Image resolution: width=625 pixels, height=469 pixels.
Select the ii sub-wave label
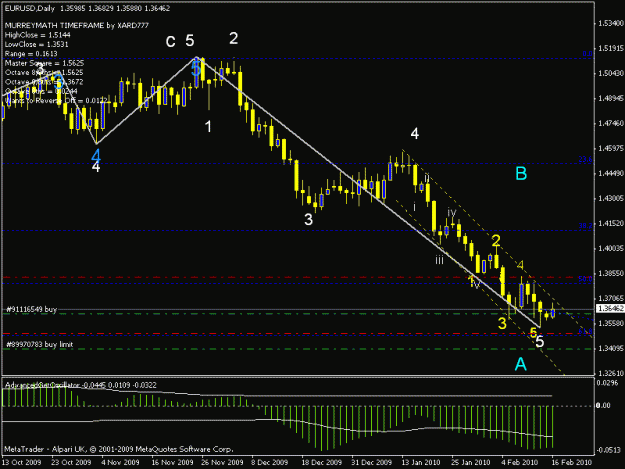(427, 178)
